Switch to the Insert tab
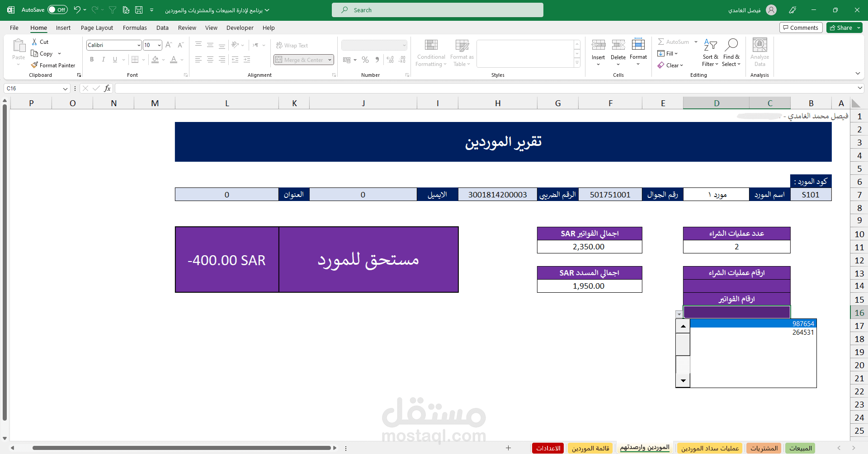This screenshot has height=454, width=868. (63, 28)
